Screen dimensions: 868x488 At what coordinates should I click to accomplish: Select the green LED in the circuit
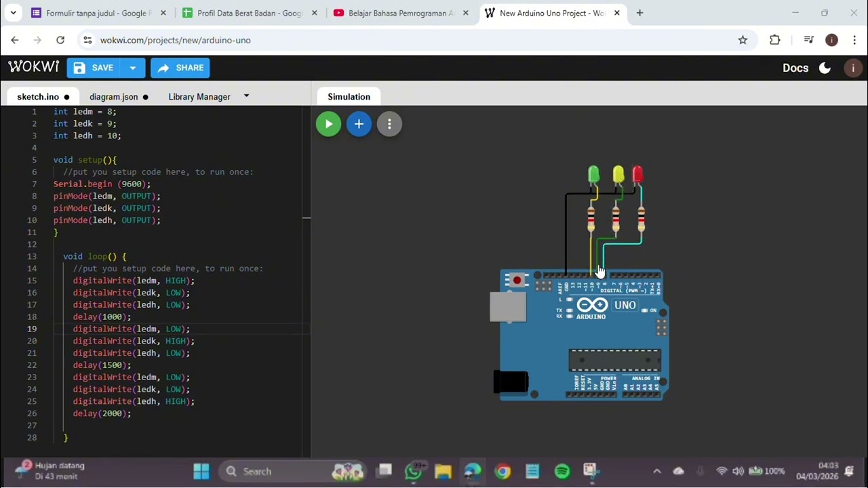click(593, 175)
